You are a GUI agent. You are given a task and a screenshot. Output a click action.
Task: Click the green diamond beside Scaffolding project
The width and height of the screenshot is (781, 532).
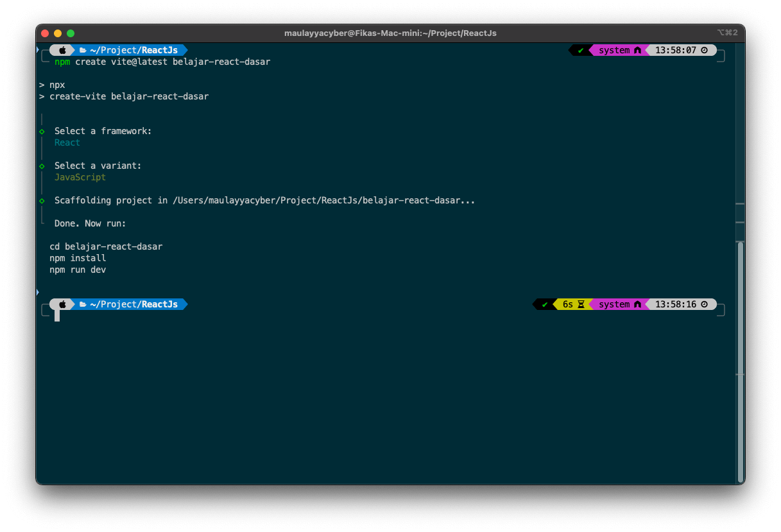pos(42,200)
